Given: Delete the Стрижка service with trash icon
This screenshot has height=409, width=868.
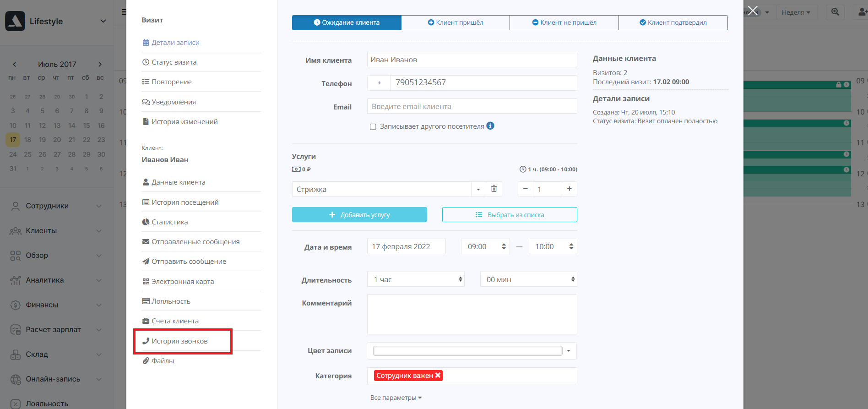Looking at the screenshot, I should point(494,189).
